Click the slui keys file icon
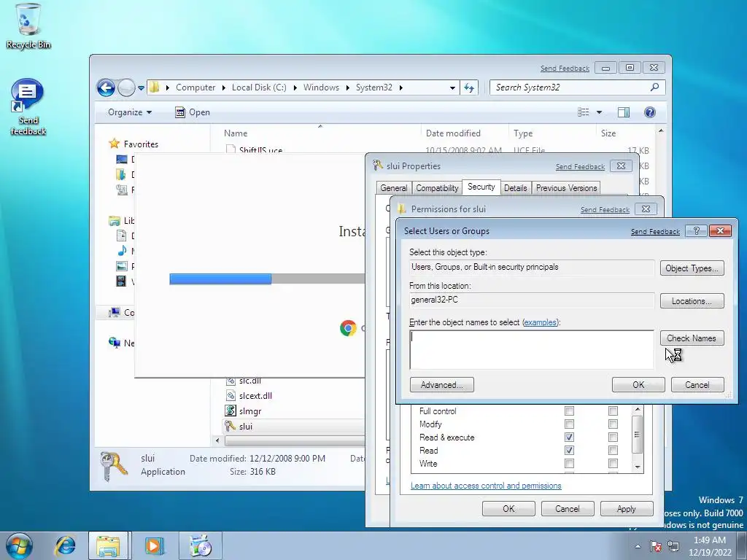 (x=231, y=426)
